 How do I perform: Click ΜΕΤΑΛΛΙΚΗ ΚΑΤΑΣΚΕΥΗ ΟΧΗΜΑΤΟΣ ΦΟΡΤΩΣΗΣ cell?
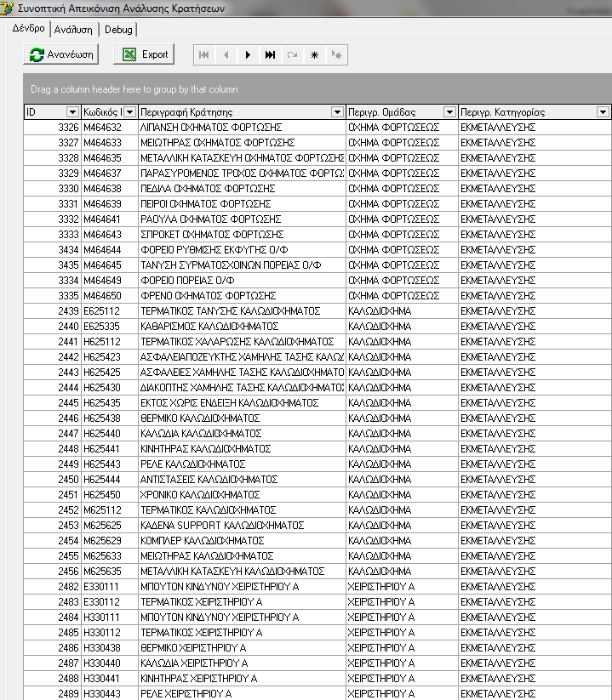point(242,158)
